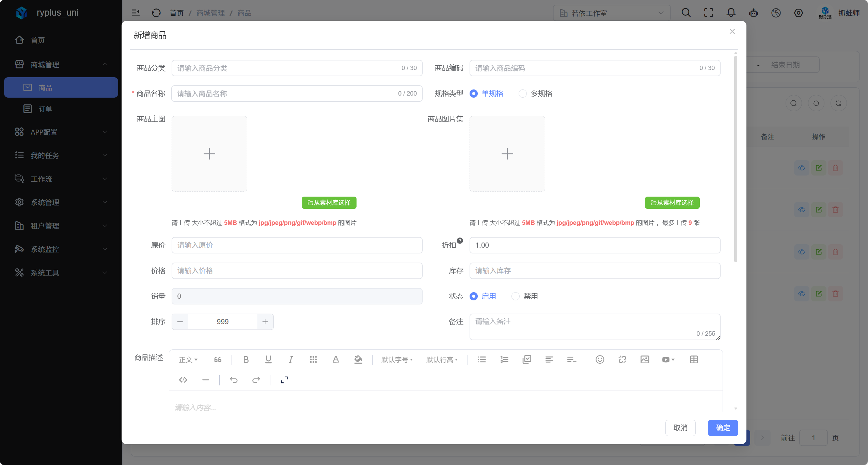868x465 pixels.
Task: Click the emoji smiley icon in editor
Action: [600, 360]
